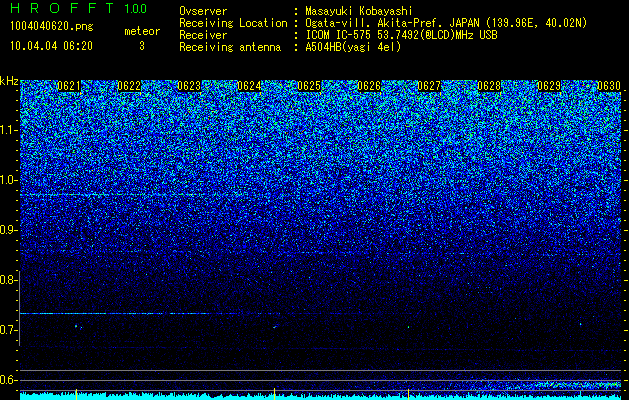Click the 'Receiving Location' field label
The image size is (629, 400).
coord(233,23)
